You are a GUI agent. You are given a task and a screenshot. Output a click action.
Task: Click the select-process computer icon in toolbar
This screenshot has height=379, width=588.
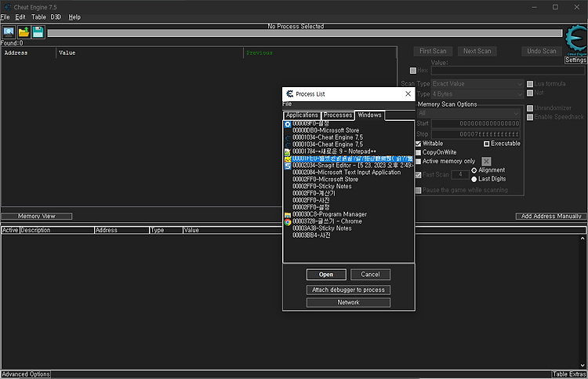(9, 32)
